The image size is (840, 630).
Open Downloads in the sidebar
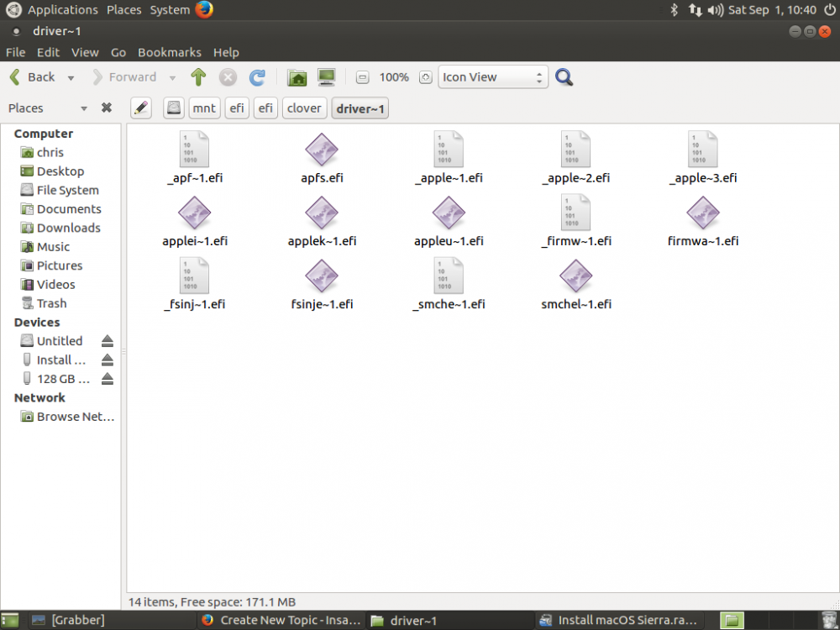(x=60, y=228)
